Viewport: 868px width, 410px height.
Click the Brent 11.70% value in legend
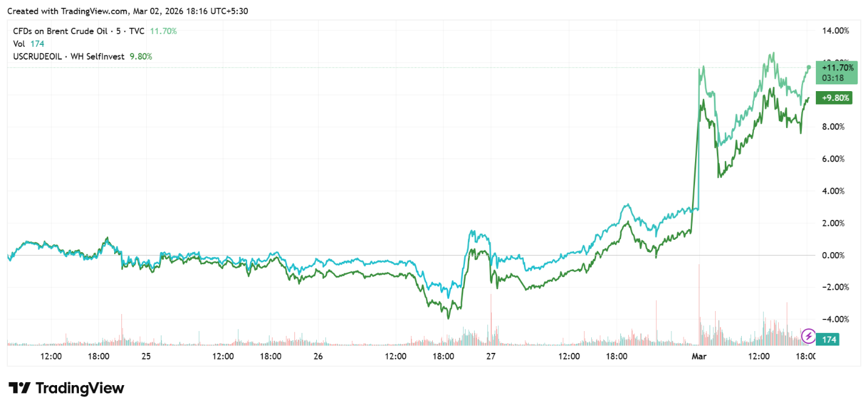164,30
